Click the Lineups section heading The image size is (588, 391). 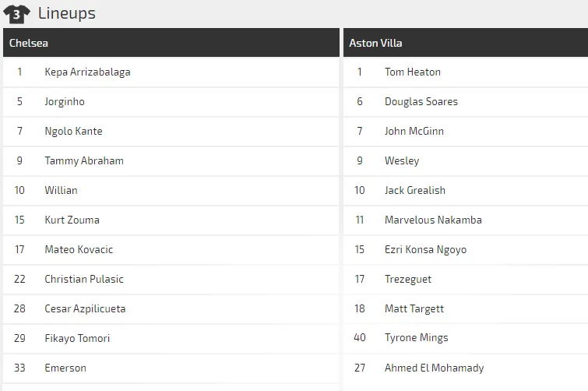[66, 13]
